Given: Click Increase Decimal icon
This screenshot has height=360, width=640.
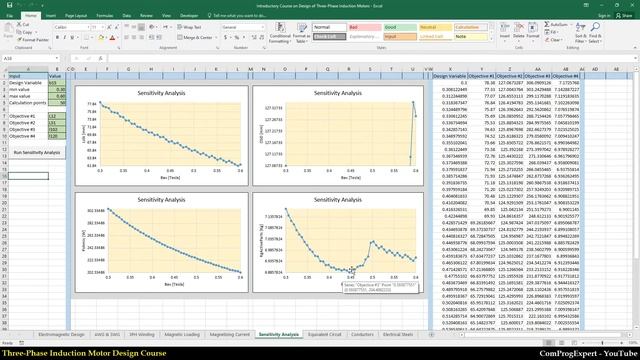Looking at the screenshot, I should pyautogui.click(x=254, y=38).
